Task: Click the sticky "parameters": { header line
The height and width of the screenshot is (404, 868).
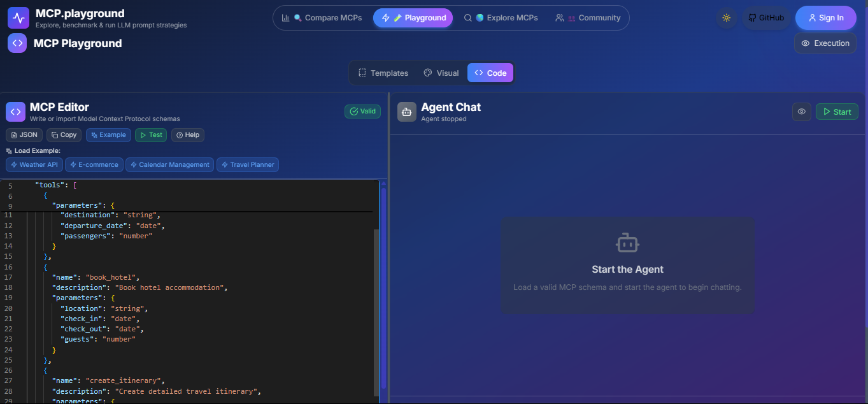Action: point(83,205)
